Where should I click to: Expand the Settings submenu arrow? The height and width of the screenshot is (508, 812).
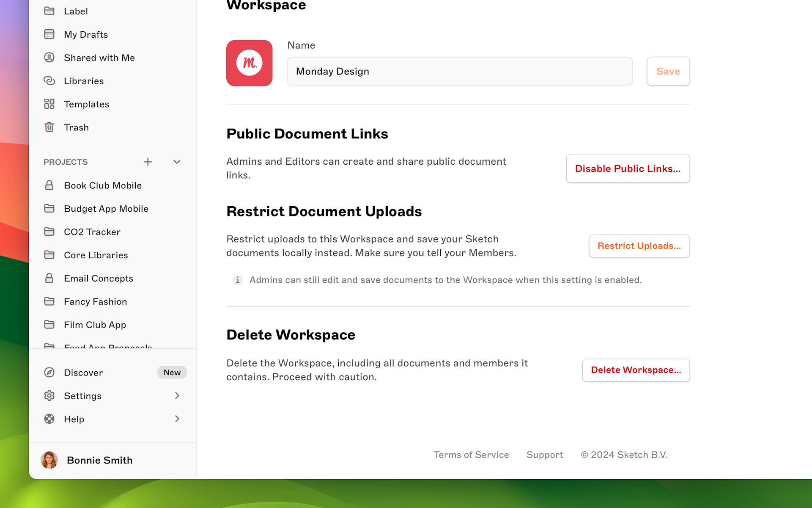[x=177, y=396]
